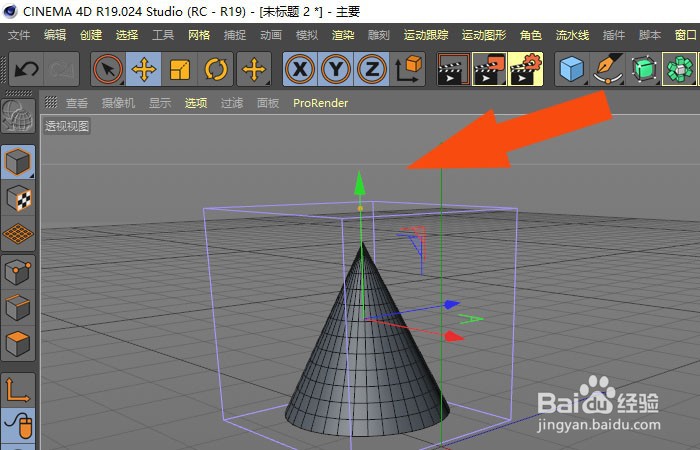
Task: Open the 工具 menu
Action: [x=163, y=35]
